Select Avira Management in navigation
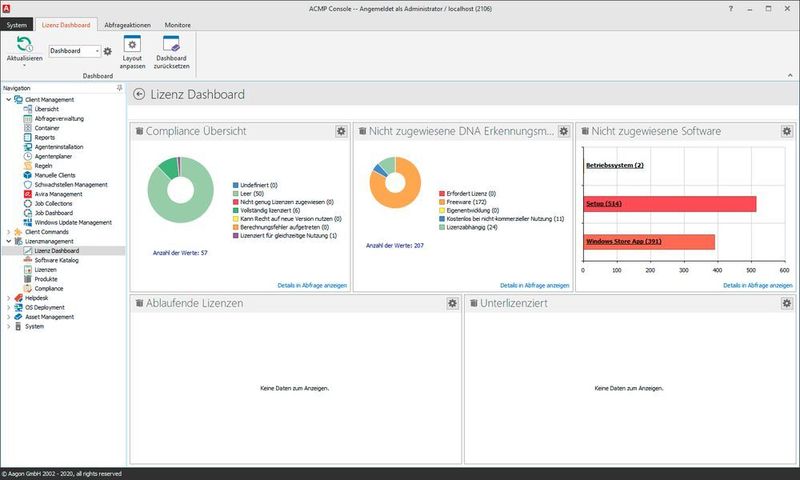The width and height of the screenshot is (800, 480). 58,194
